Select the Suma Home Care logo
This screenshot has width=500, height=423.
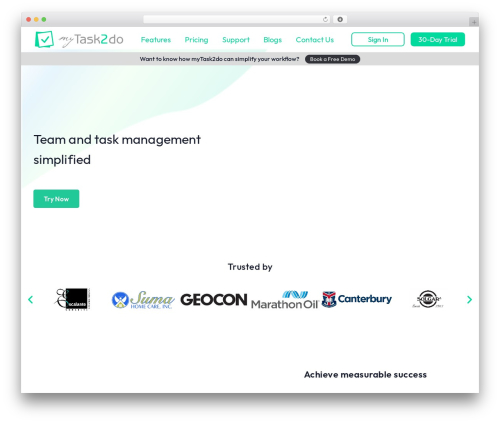click(x=143, y=300)
